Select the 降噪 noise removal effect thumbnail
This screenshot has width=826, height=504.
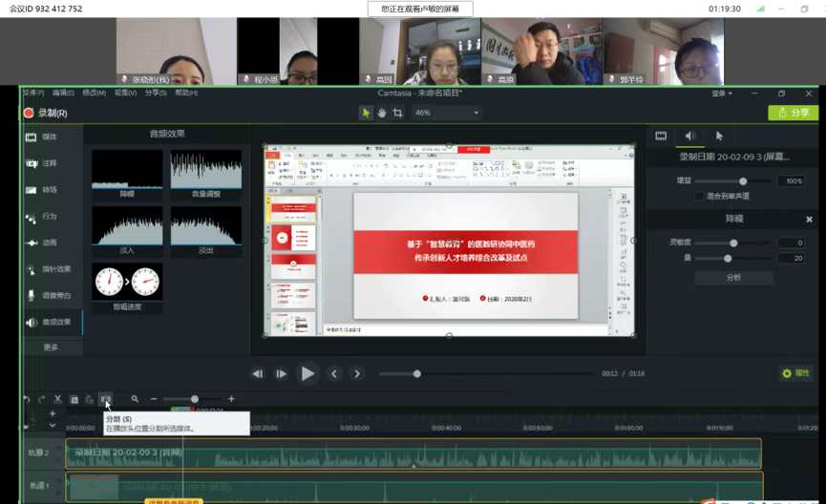coord(127,175)
